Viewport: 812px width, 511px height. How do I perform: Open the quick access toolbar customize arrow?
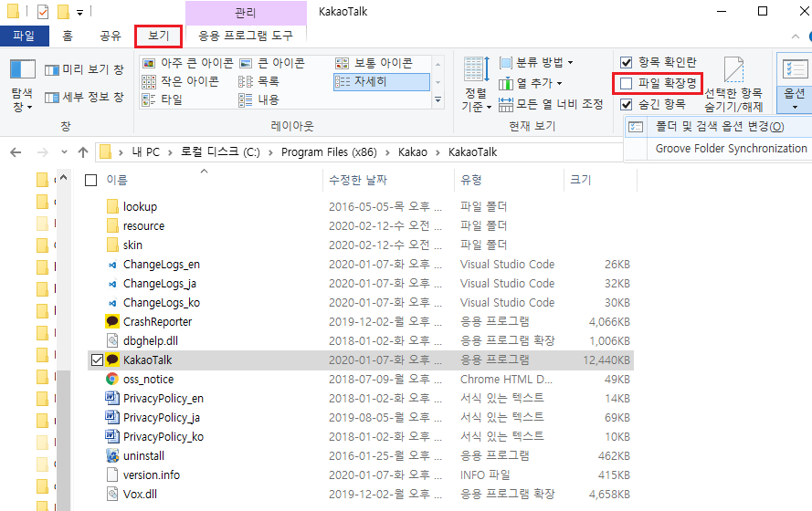tap(79, 12)
